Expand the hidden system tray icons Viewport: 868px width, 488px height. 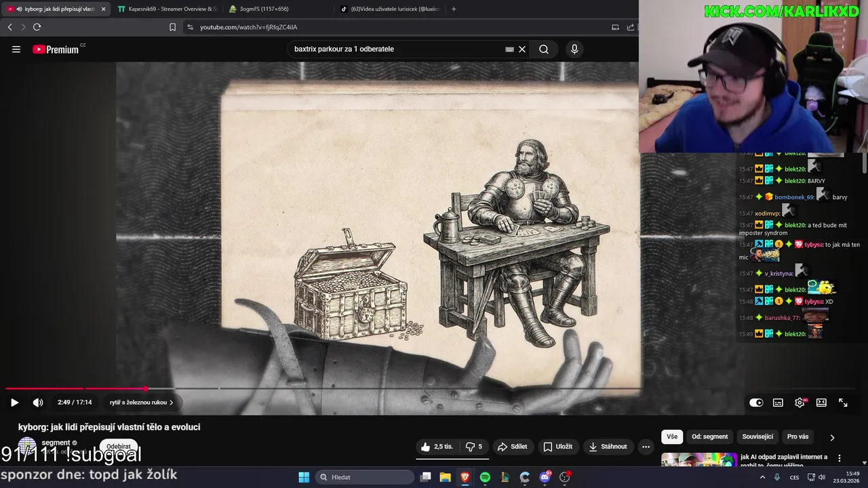point(762,477)
